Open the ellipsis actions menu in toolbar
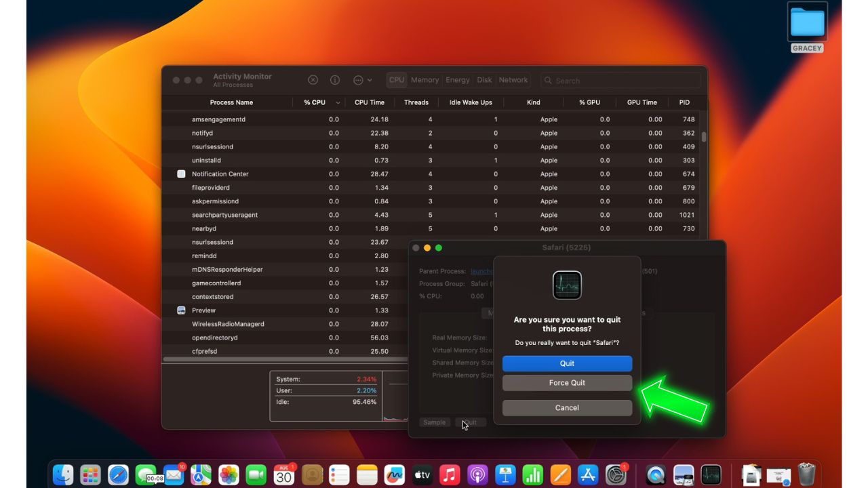Viewport: 868px width, 488px height. point(362,80)
